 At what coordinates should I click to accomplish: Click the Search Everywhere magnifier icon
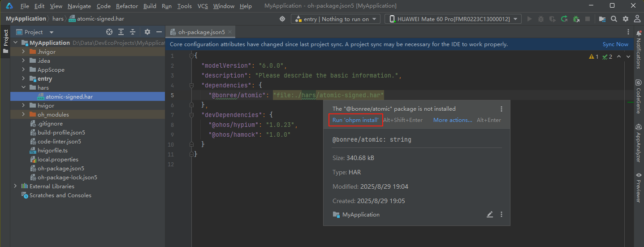pos(614,19)
